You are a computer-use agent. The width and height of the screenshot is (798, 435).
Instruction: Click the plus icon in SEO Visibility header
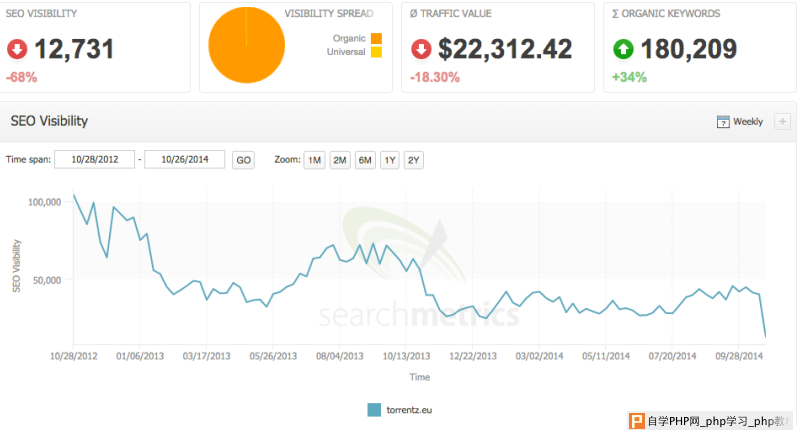(781, 122)
